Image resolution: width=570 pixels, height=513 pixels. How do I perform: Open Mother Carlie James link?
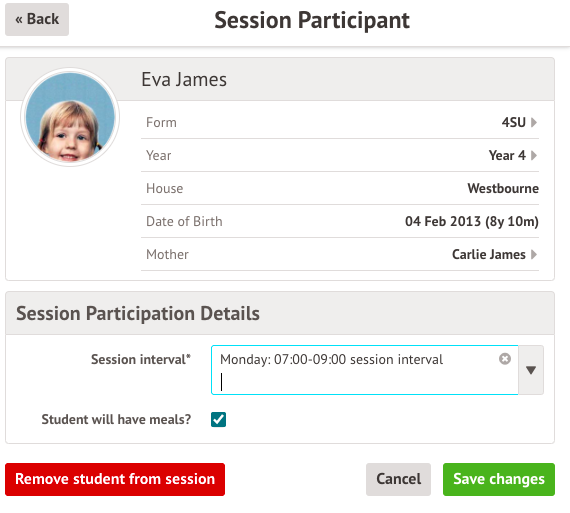click(340, 254)
